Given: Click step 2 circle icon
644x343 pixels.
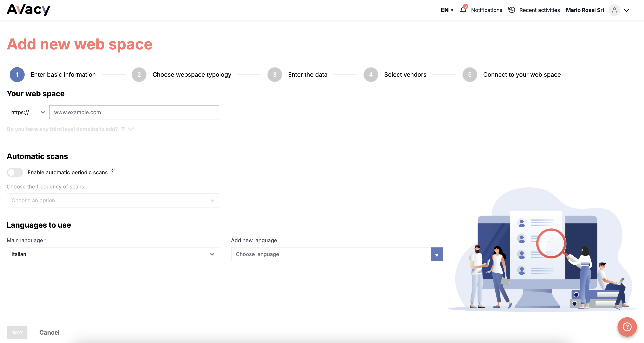Looking at the screenshot, I should click(139, 74).
